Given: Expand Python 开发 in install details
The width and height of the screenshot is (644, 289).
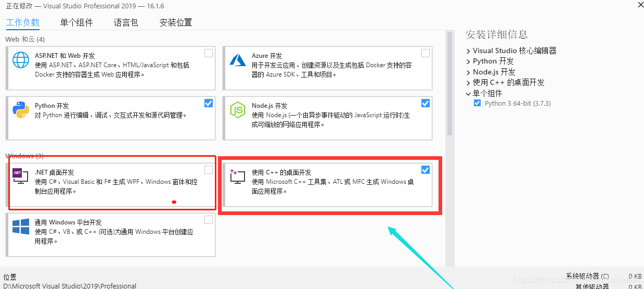Looking at the screenshot, I should click(x=468, y=61).
